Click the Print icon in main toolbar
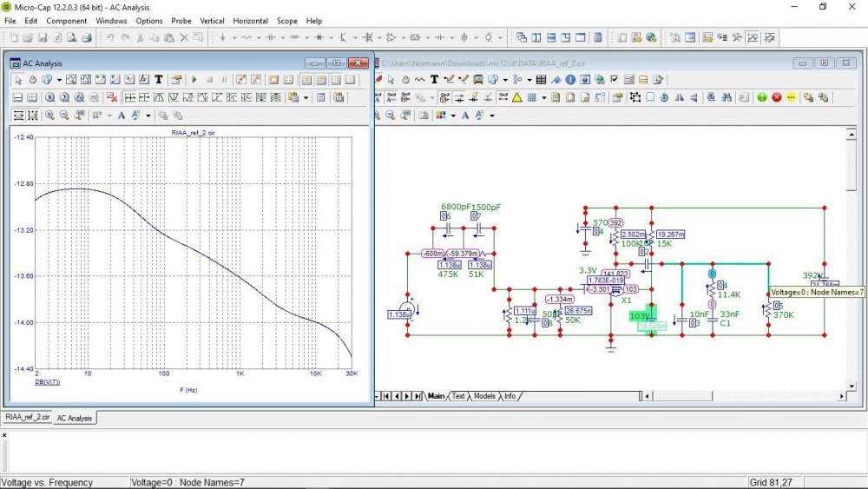 point(87,38)
